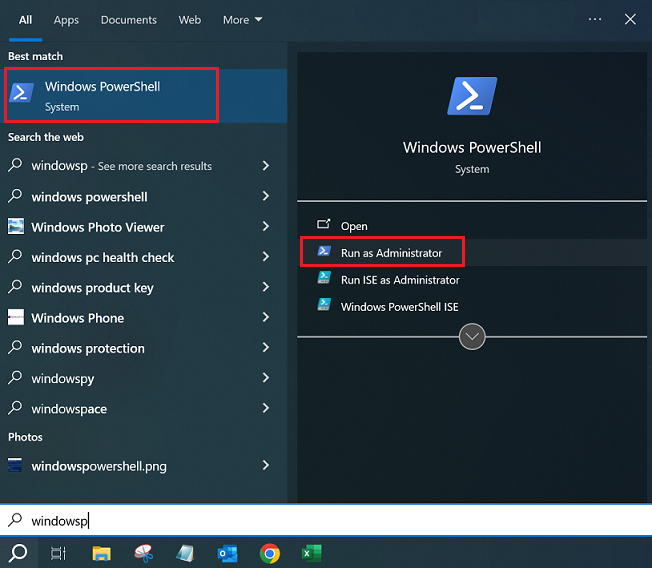
Task: Close the search panel with X
Action: tap(630, 19)
